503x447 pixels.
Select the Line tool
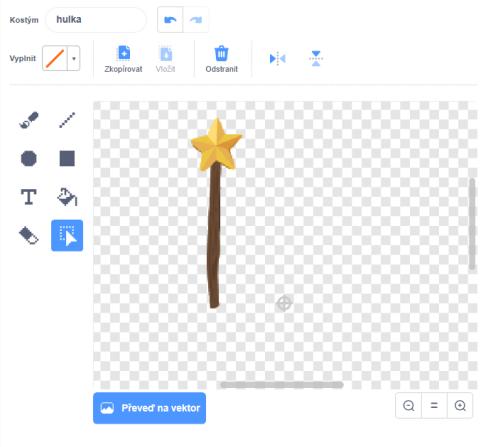point(67,120)
